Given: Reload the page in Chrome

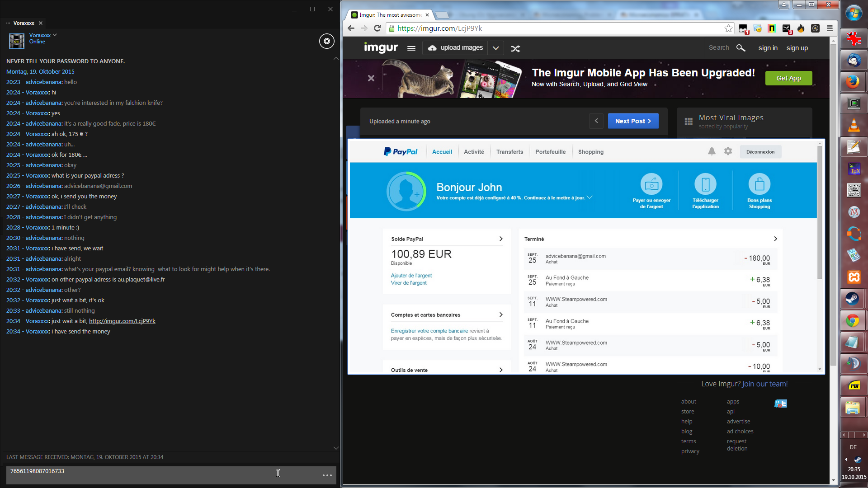Looking at the screenshot, I should (377, 28).
